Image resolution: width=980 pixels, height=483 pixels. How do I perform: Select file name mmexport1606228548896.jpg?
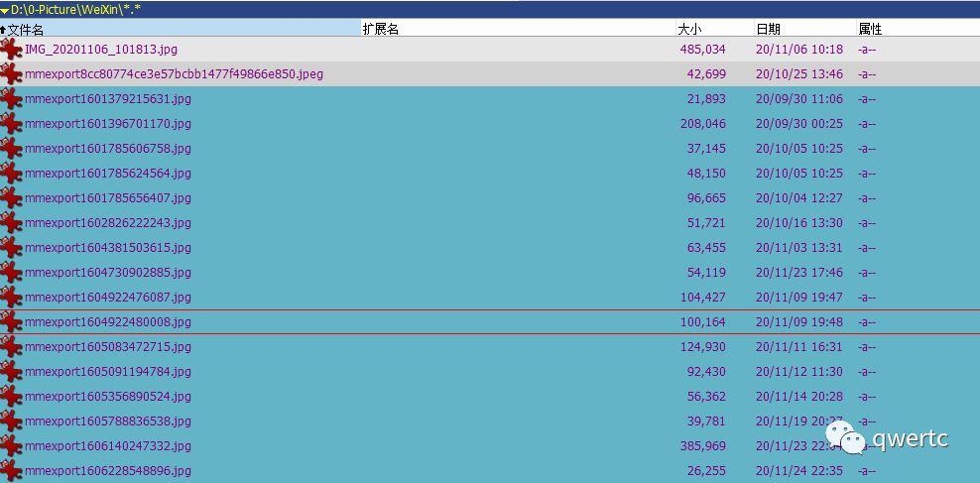[108, 470]
